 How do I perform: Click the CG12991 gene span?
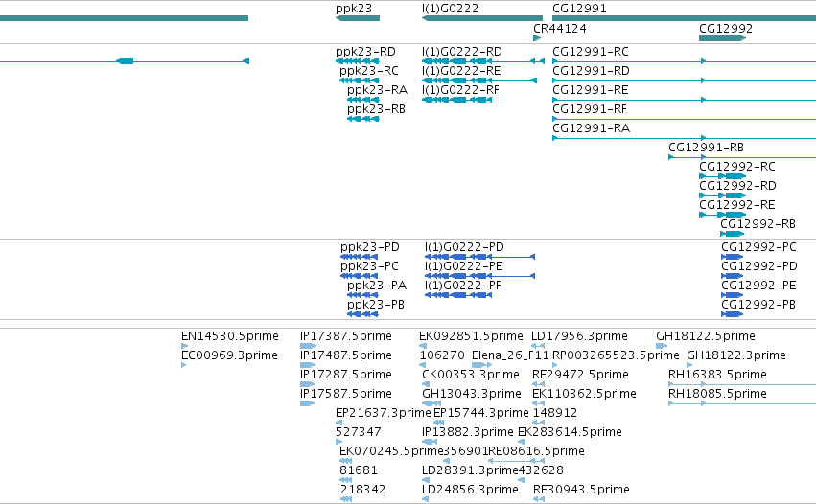click(684, 18)
